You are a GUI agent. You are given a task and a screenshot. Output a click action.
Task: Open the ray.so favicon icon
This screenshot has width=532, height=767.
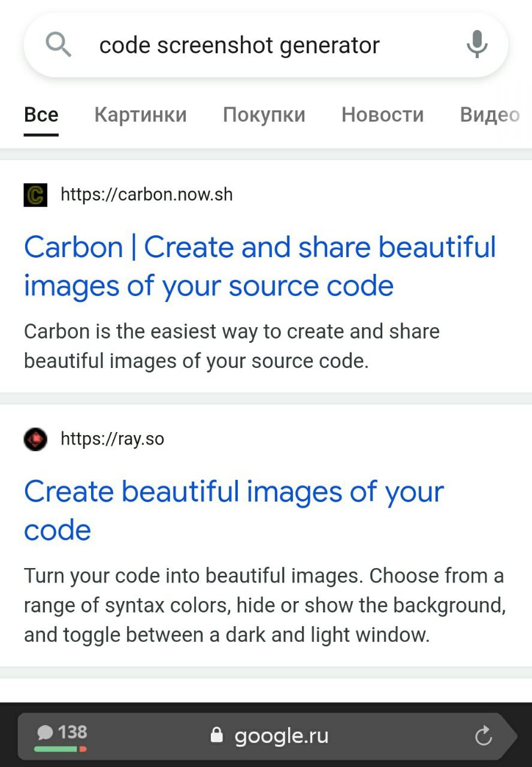pyautogui.click(x=35, y=439)
